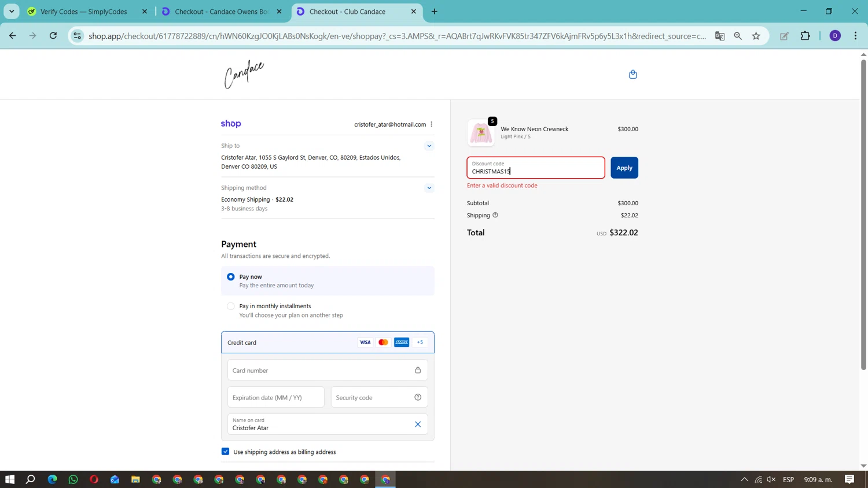Close the Checkout - Club Candace tab

pos(413,12)
